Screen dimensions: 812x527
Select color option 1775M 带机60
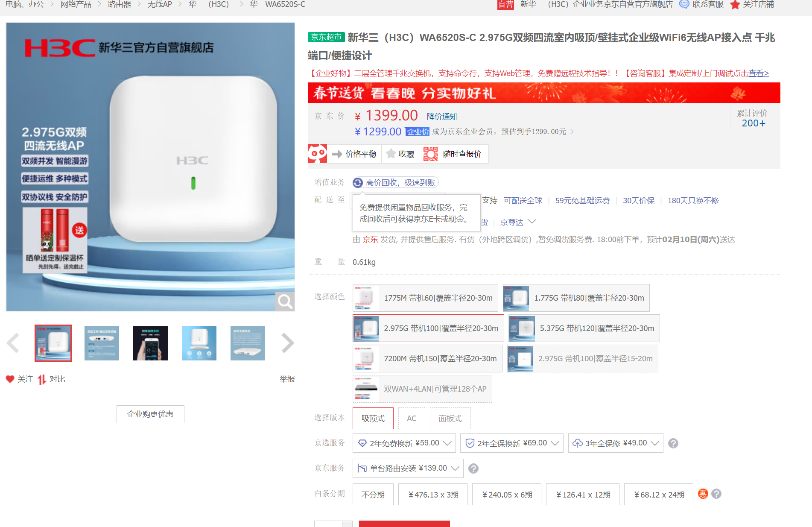425,298
